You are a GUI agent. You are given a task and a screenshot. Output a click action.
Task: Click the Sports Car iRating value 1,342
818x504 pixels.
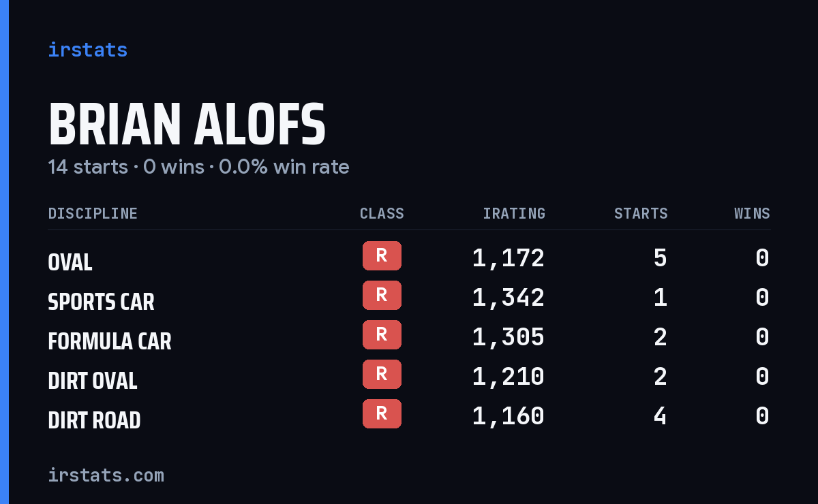pos(509,298)
